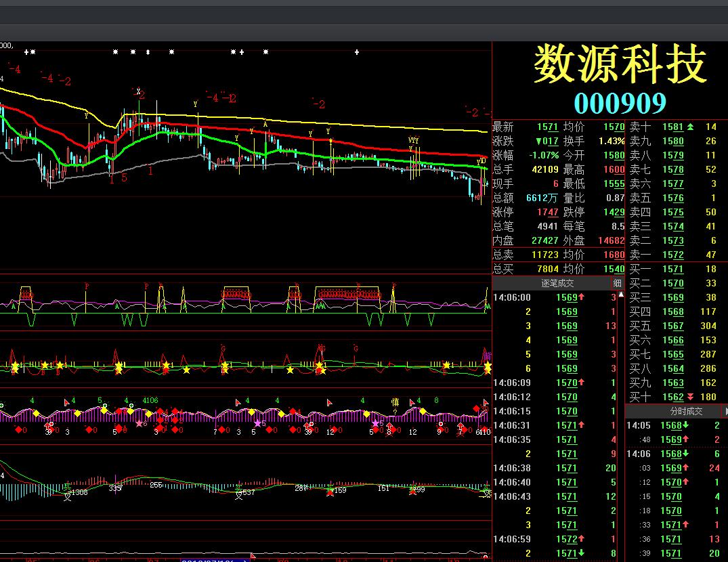The height and width of the screenshot is (562, 728).
Task: Click the 跌停 value 1429
Action: (x=614, y=212)
